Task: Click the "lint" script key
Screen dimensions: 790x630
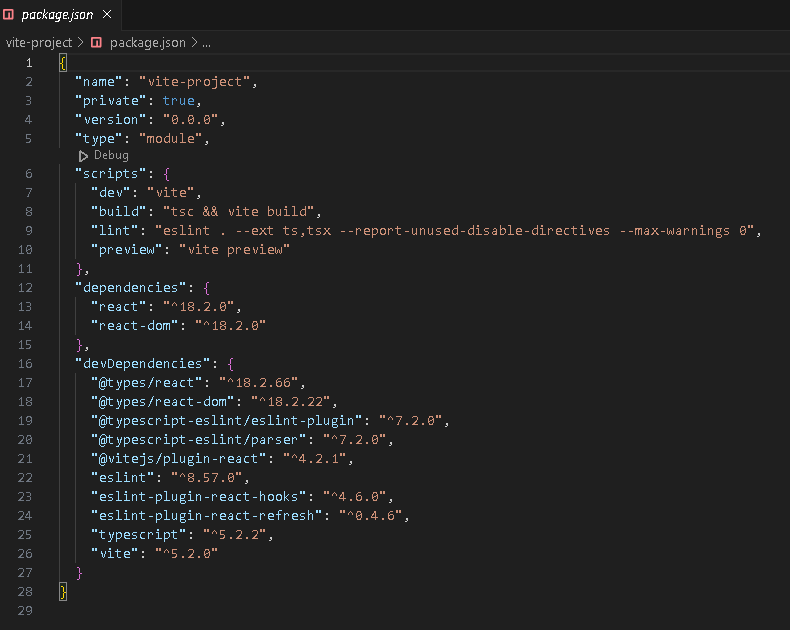Action: click(114, 231)
